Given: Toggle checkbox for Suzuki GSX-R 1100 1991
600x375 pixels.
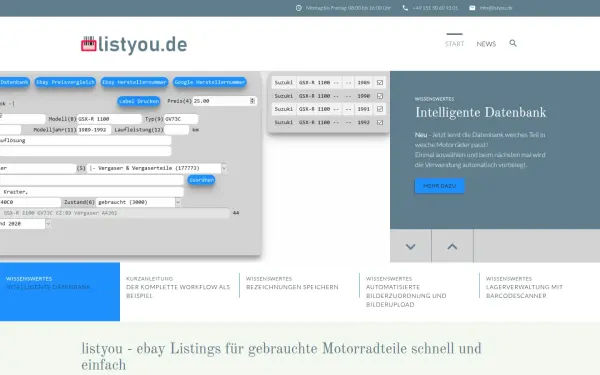Looking at the screenshot, I should tap(380, 109).
